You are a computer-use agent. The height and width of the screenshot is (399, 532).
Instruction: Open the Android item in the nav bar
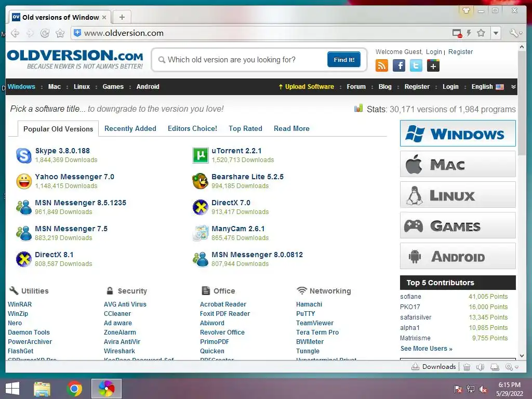click(148, 87)
